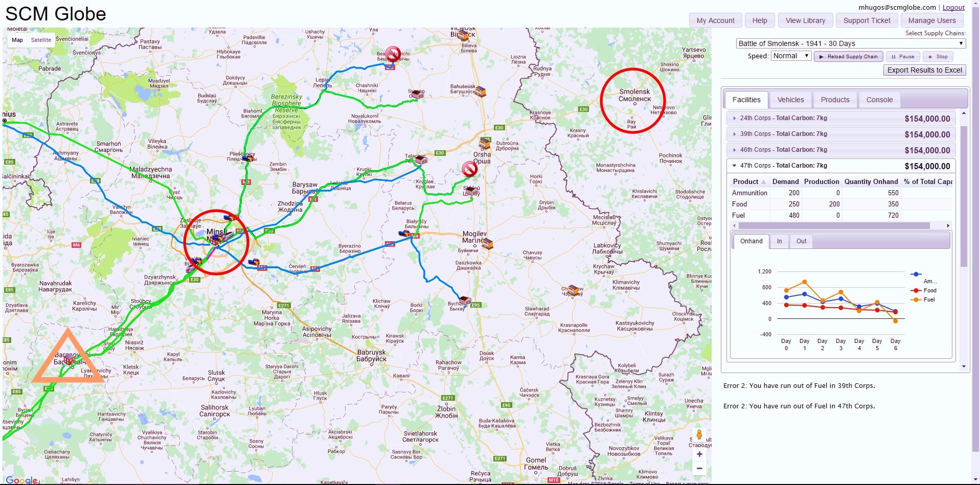Click the Demand column header
Viewport: 980px width, 485px height.
[785, 181]
